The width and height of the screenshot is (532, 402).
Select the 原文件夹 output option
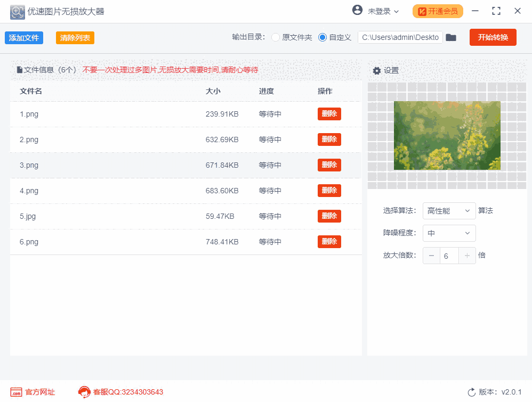(x=275, y=37)
